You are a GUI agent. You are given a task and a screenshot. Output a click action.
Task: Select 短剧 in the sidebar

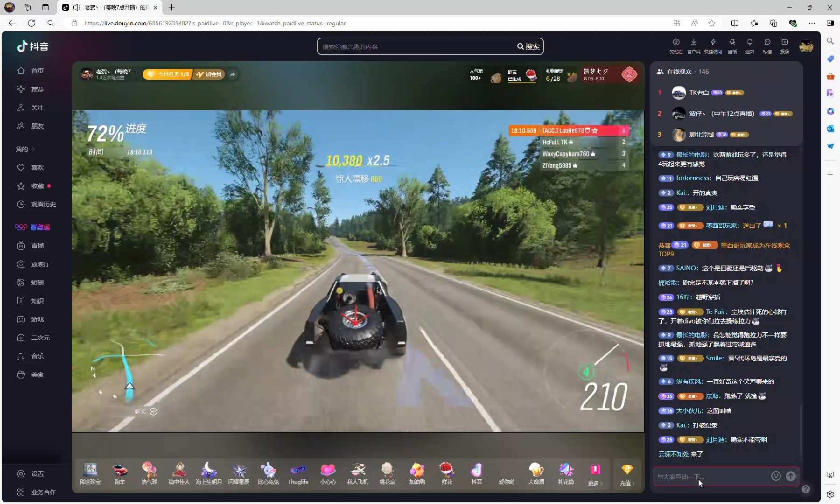click(x=31, y=282)
